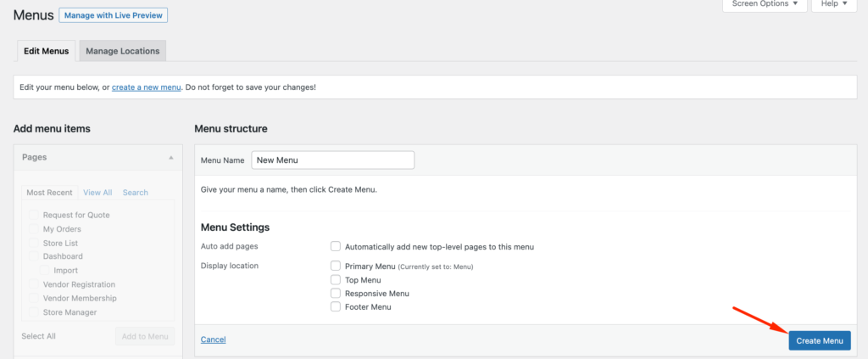This screenshot has width=868, height=359.
Task: Check Top Menu display location
Action: coord(336,279)
